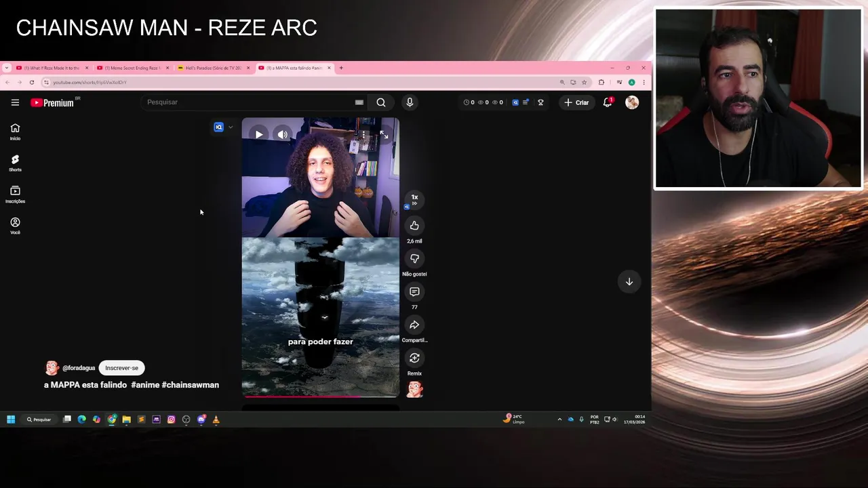Screen dimensions: 868x488
Task: Switch to 'Hell's Paradise' tab
Action: coord(213,68)
